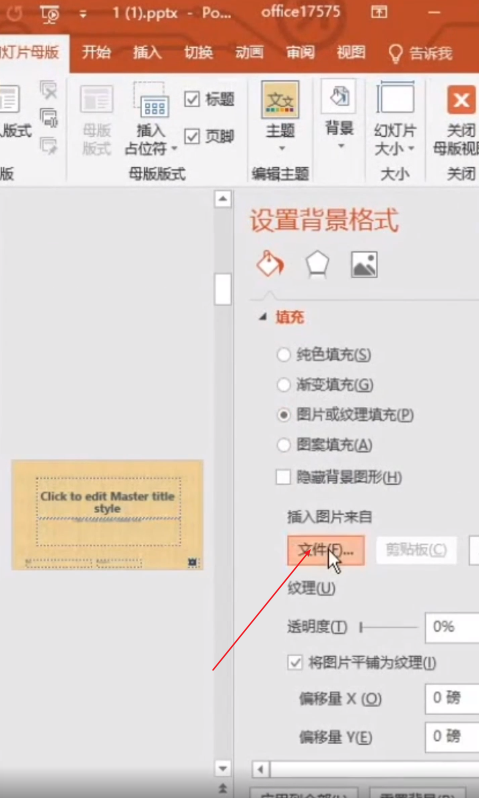479x798 pixels.
Task: Close master view with 关闭母版视图 icon
Action: click(461, 99)
